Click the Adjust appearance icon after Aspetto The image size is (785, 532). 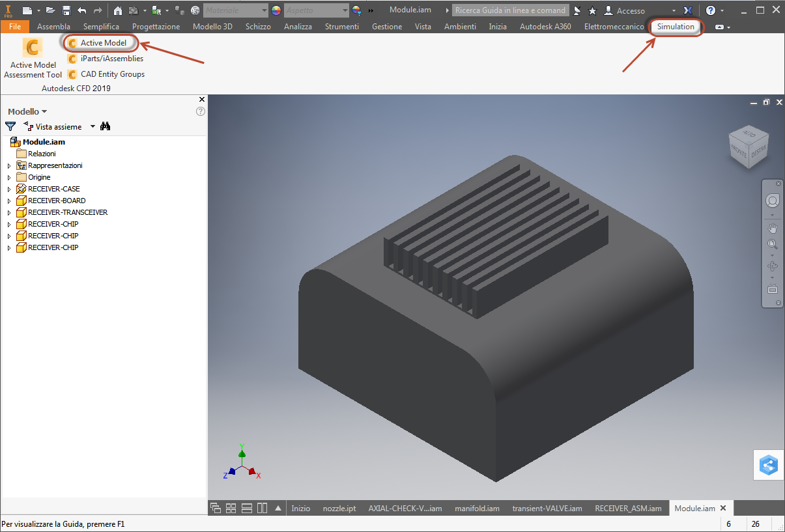[356, 10]
